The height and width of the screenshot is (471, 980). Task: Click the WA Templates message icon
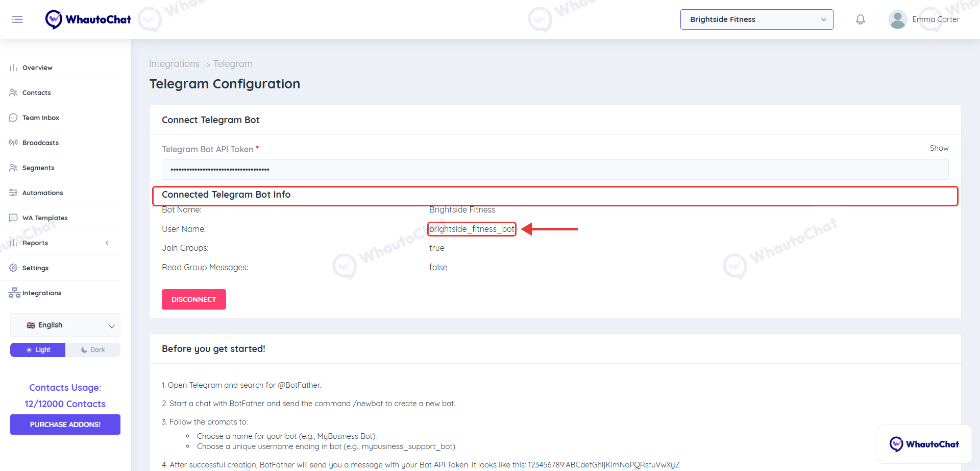pyautogui.click(x=13, y=218)
